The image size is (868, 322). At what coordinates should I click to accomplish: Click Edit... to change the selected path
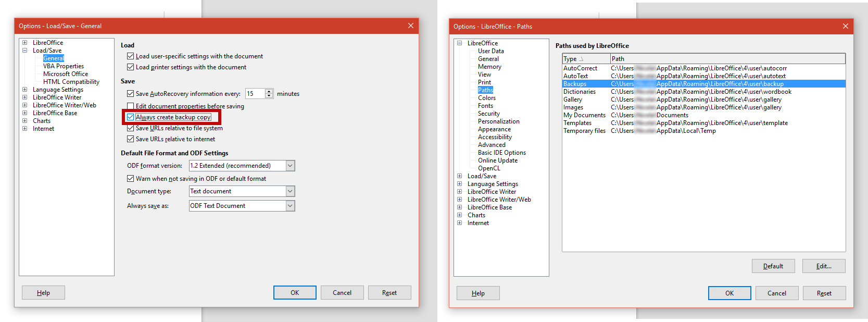pos(824,266)
